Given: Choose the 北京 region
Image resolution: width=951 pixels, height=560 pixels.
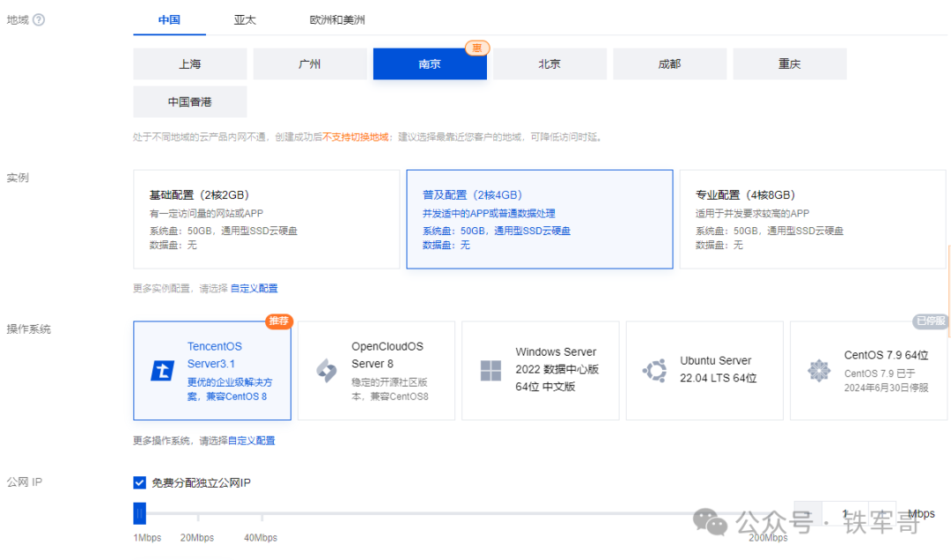Looking at the screenshot, I should 549,63.
